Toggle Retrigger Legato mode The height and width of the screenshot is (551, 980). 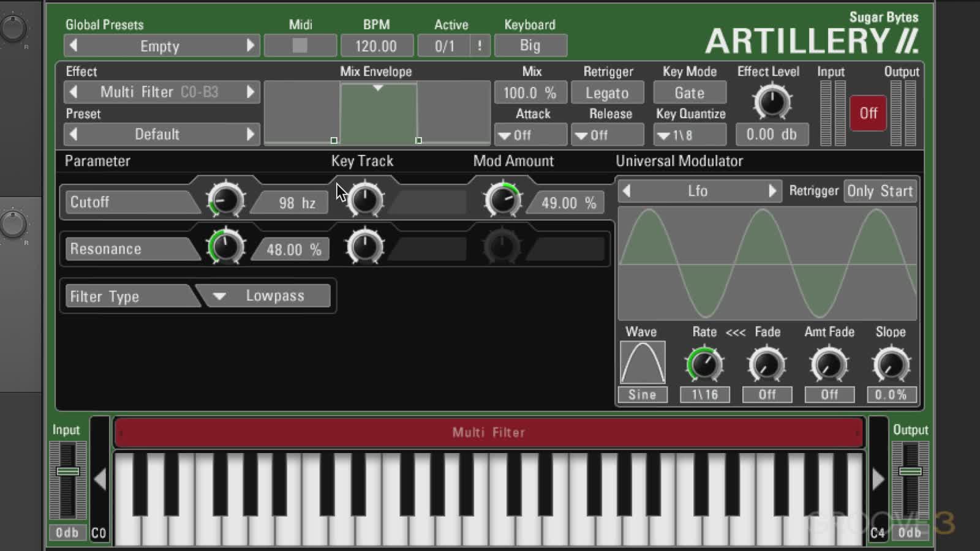tap(607, 93)
